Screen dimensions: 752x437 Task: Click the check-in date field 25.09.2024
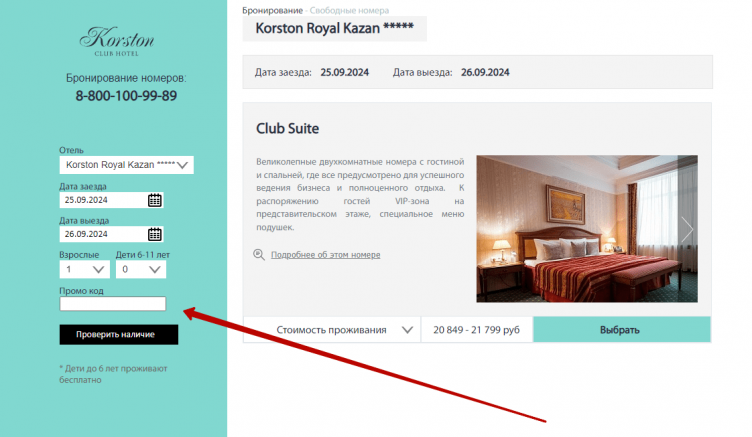[x=103, y=200]
